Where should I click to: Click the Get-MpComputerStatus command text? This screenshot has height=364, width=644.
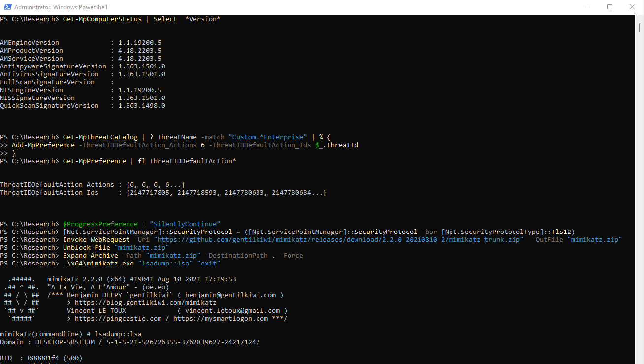[x=102, y=19]
